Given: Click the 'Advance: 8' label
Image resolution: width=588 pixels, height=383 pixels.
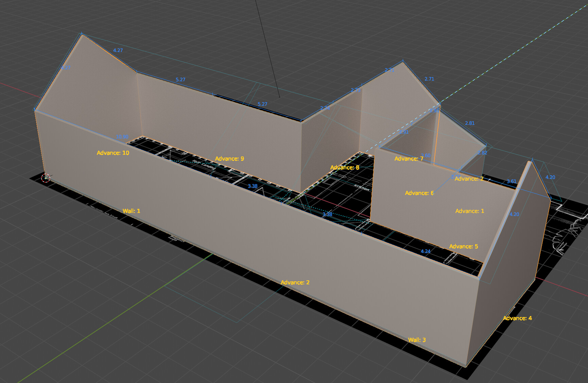Looking at the screenshot, I should (x=345, y=167).
